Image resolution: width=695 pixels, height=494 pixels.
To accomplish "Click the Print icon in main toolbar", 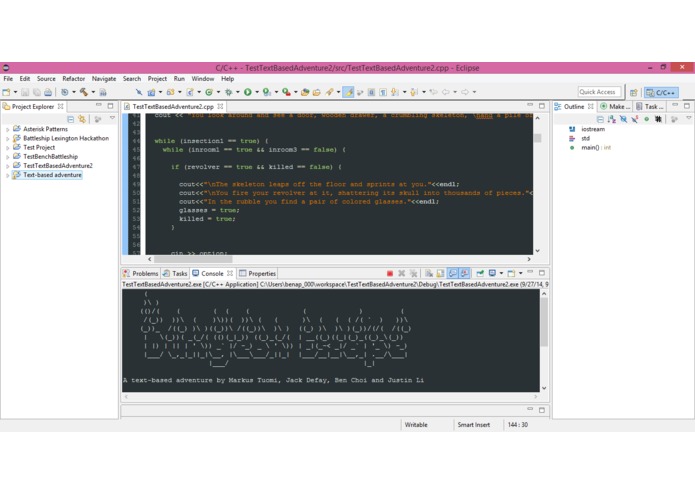I will pos(48,92).
